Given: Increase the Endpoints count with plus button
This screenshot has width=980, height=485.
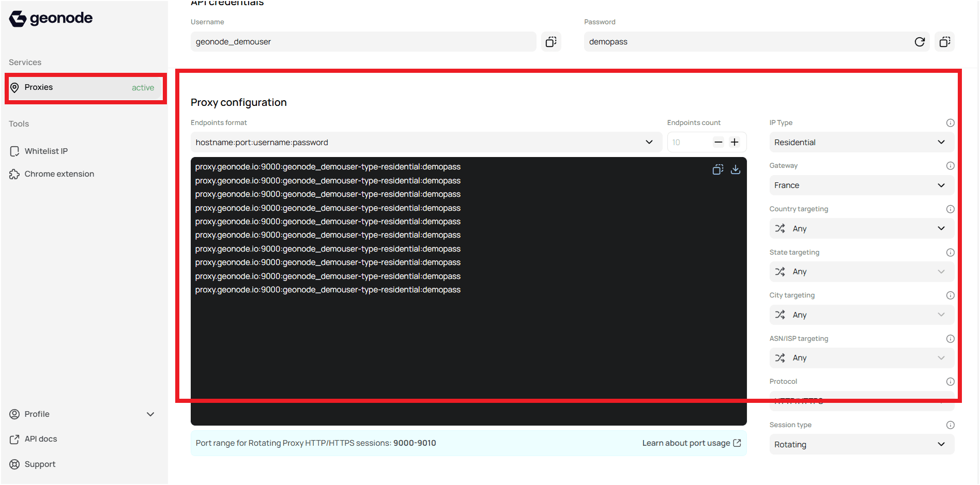Looking at the screenshot, I should tap(734, 142).
